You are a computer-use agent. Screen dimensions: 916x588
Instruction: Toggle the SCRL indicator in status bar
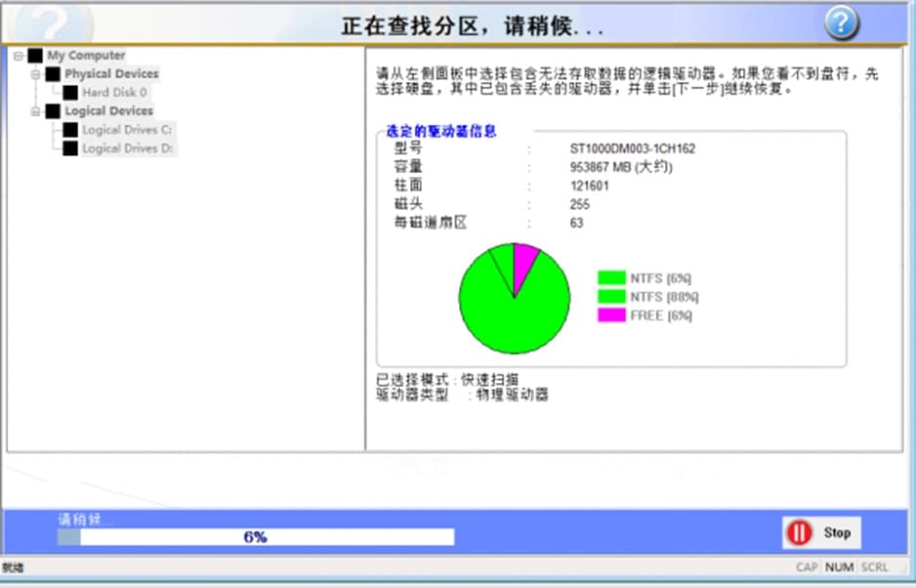pos(873,567)
